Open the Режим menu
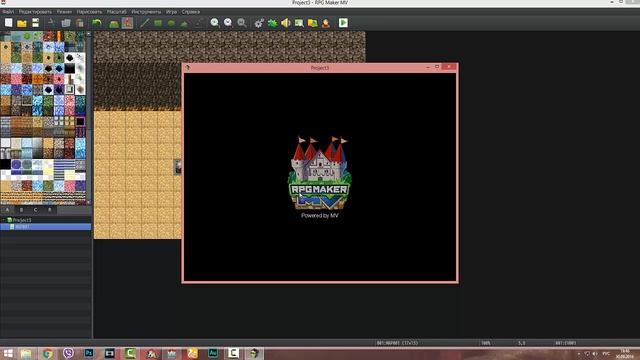 (64, 12)
